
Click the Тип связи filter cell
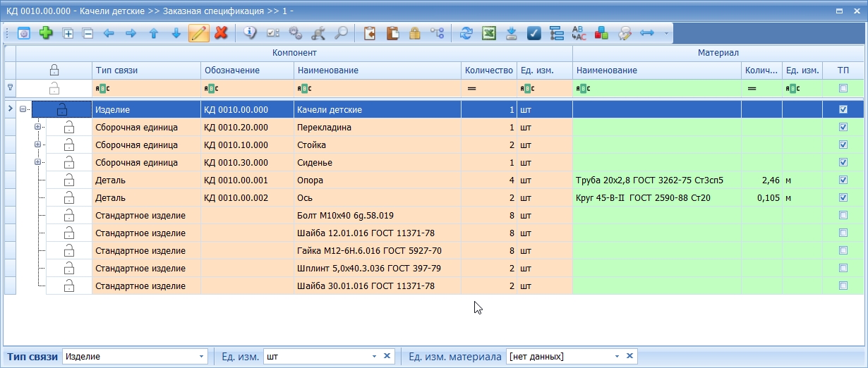coord(146,88)
